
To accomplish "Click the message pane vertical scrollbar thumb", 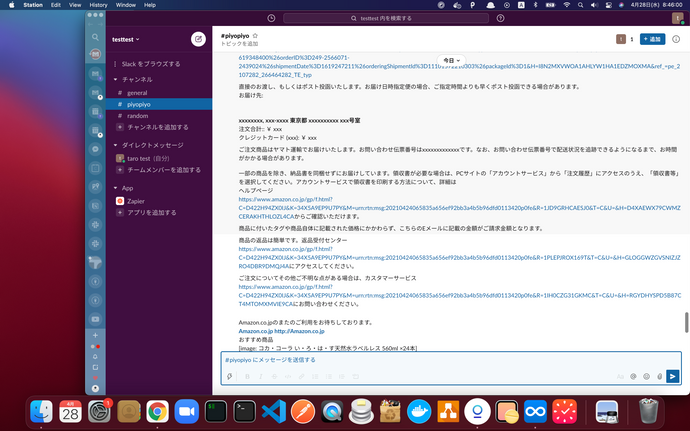I will pos(686,323).
